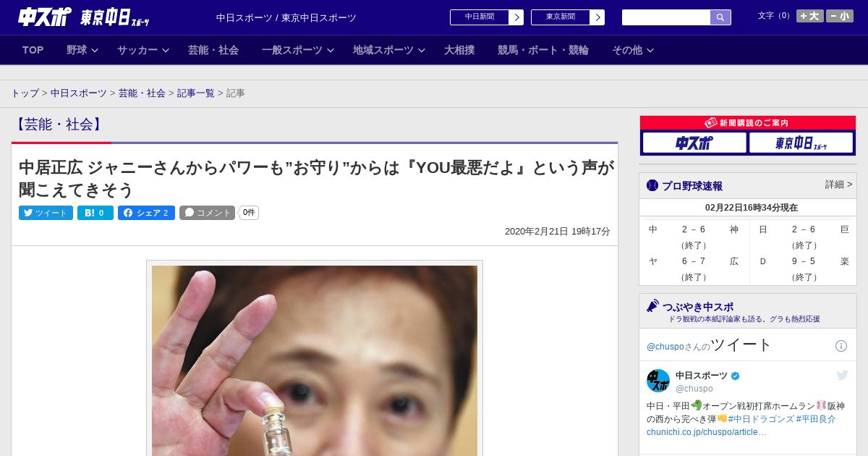Expand the 地域スポーツ dropdown chevron
The image size is (868, 456).
tap(422, 51)
